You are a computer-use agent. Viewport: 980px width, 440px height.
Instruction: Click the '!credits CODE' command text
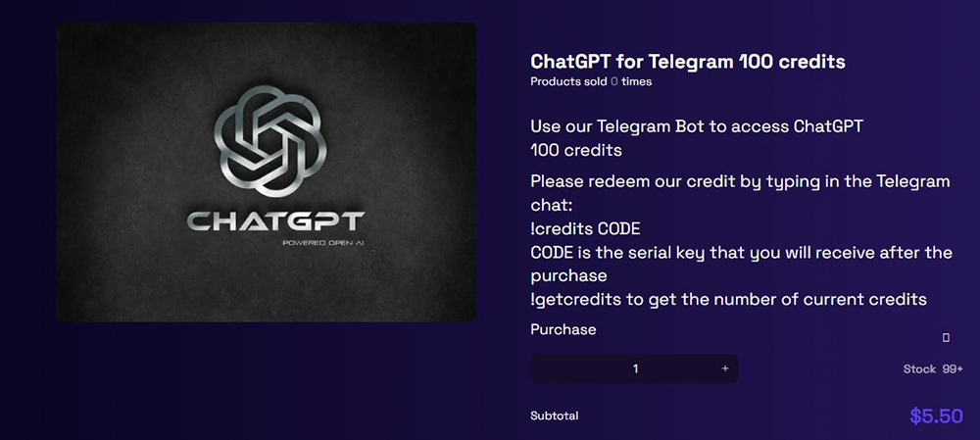click(585, 228)
